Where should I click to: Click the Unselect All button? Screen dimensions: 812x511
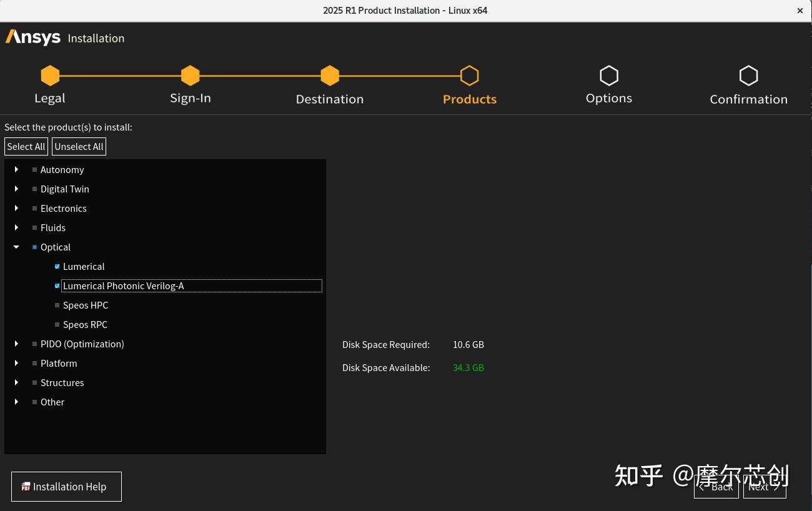tap(79, 146)
